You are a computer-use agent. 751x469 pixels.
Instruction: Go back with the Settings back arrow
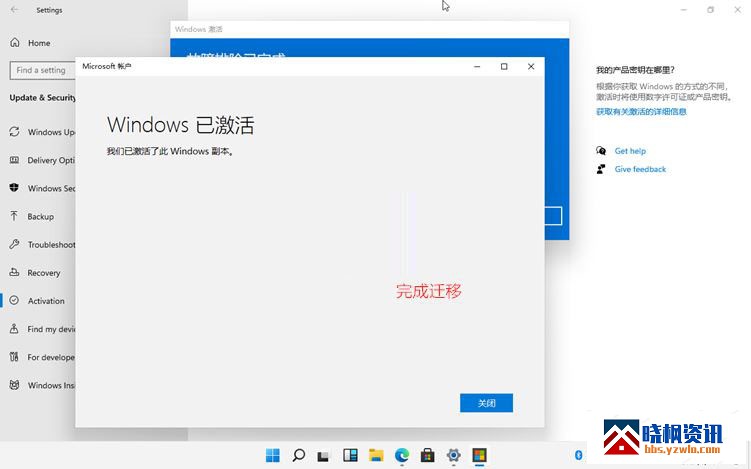(x=15, y=10)
